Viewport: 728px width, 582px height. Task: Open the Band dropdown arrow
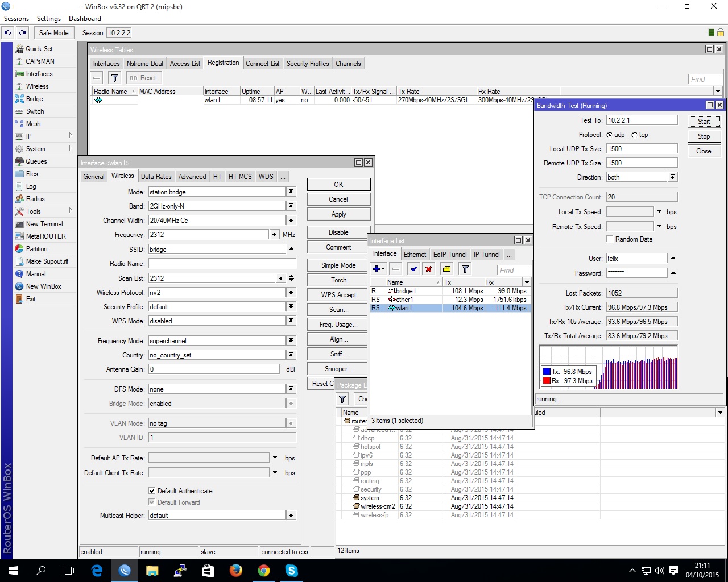pos(291,206)
